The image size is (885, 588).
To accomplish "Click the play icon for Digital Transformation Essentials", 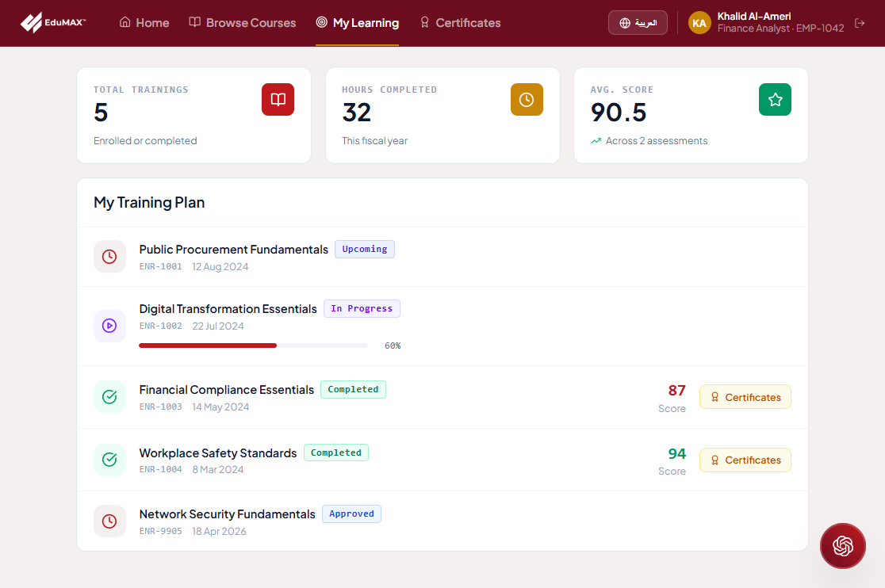I will [x=109, y=326].
